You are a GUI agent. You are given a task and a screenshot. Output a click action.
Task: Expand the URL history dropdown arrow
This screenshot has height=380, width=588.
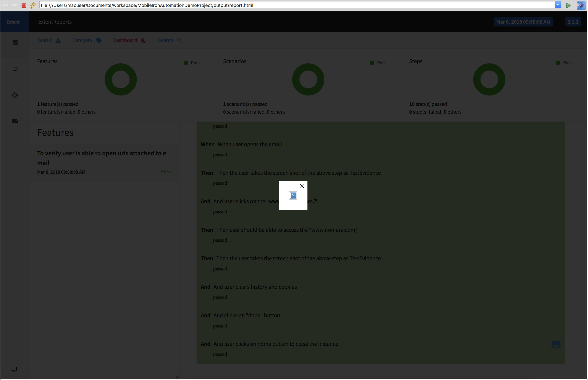558,5
